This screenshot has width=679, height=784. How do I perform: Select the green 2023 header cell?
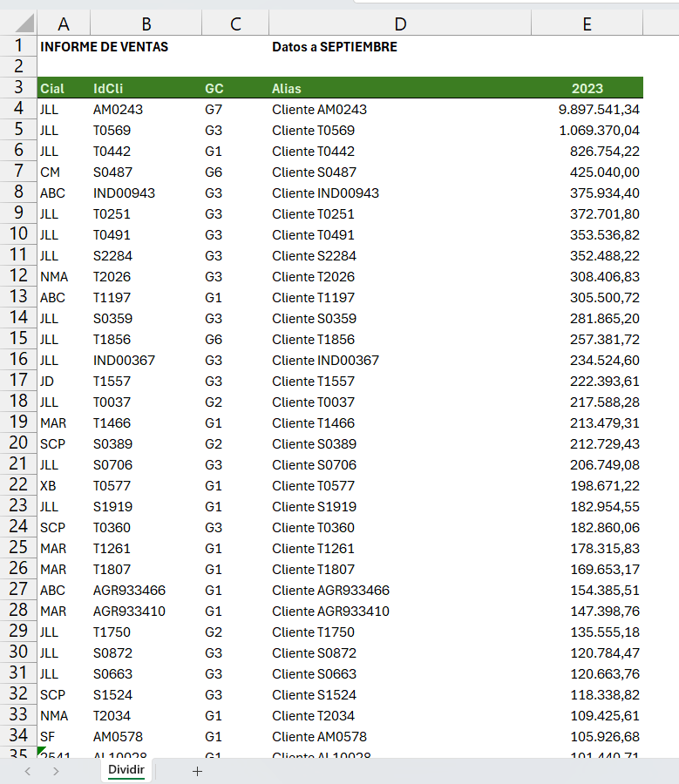(587, 88)
